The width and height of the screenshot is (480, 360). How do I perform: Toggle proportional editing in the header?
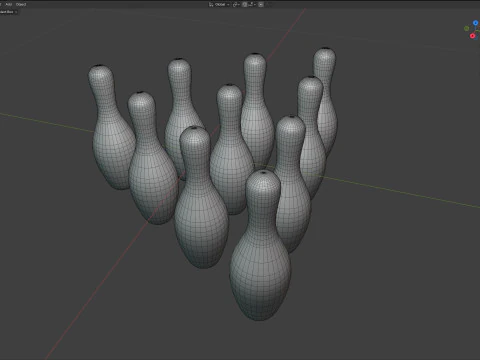[x=261, y=4]
